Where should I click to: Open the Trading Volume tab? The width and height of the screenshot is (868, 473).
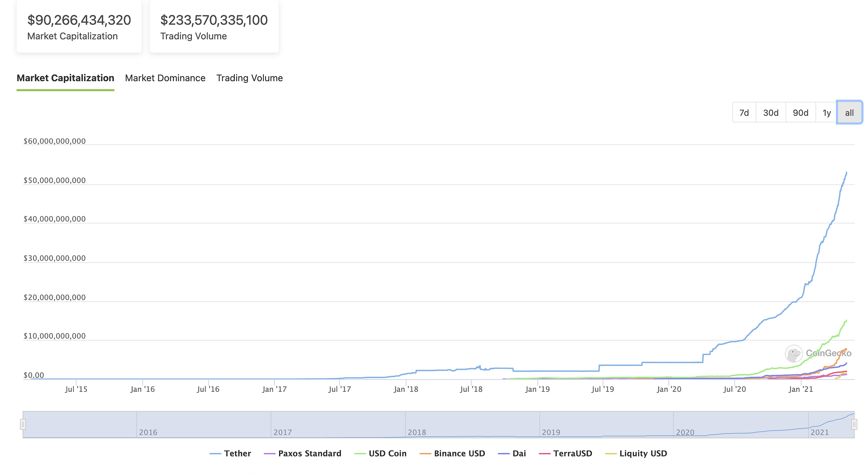pyautogui.click(x=250, y=78)
